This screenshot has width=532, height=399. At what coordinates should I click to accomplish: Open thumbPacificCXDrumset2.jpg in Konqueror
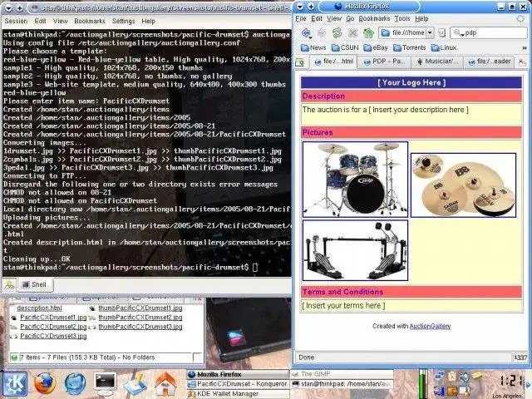140,318
